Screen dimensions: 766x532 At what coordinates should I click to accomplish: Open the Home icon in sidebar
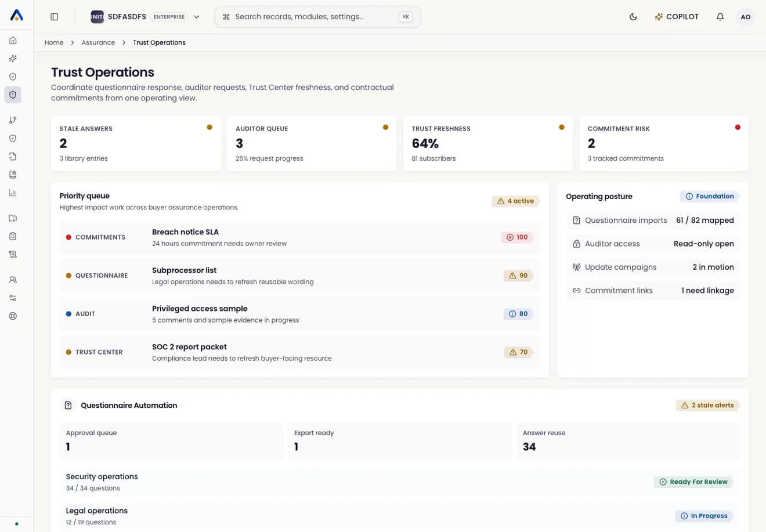[x=13, y=41]
